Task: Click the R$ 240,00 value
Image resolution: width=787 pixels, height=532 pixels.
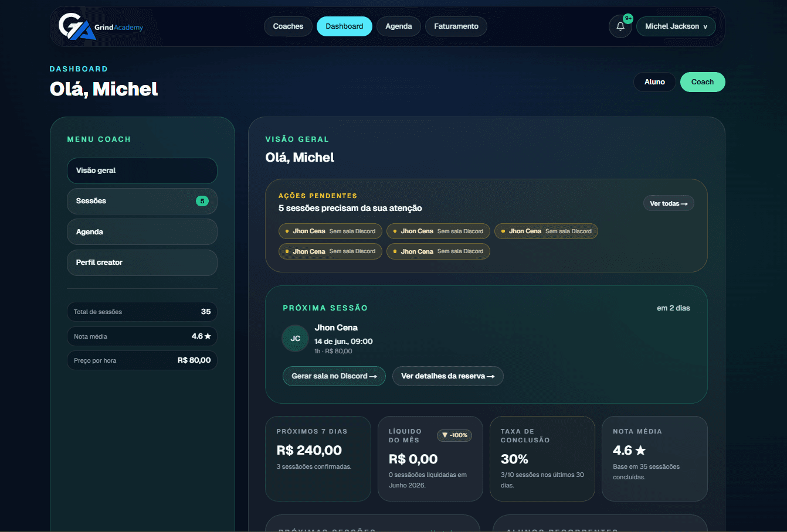Action: click(309, 450)
